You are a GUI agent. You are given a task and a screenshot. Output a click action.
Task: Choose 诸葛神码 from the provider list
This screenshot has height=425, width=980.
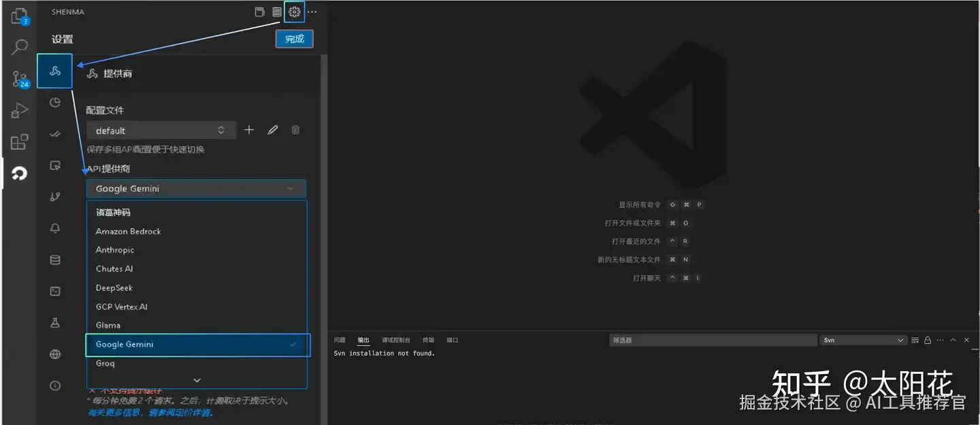click(197, 212)
